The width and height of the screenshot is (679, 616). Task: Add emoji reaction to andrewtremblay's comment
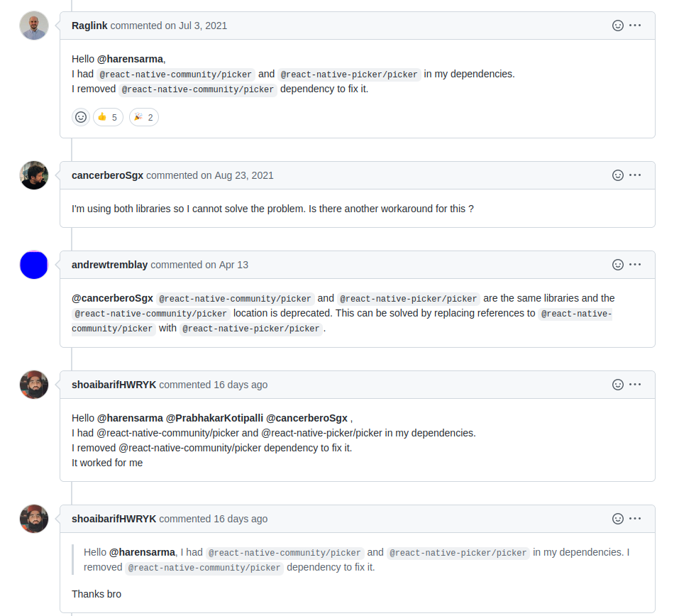pyautogui.click(x=617, y=265)
